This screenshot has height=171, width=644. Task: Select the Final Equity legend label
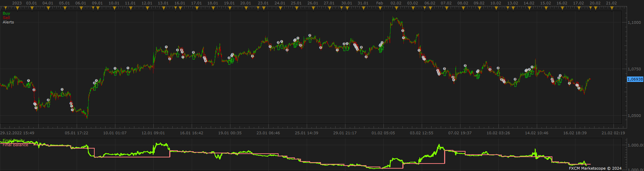(14, 140)
